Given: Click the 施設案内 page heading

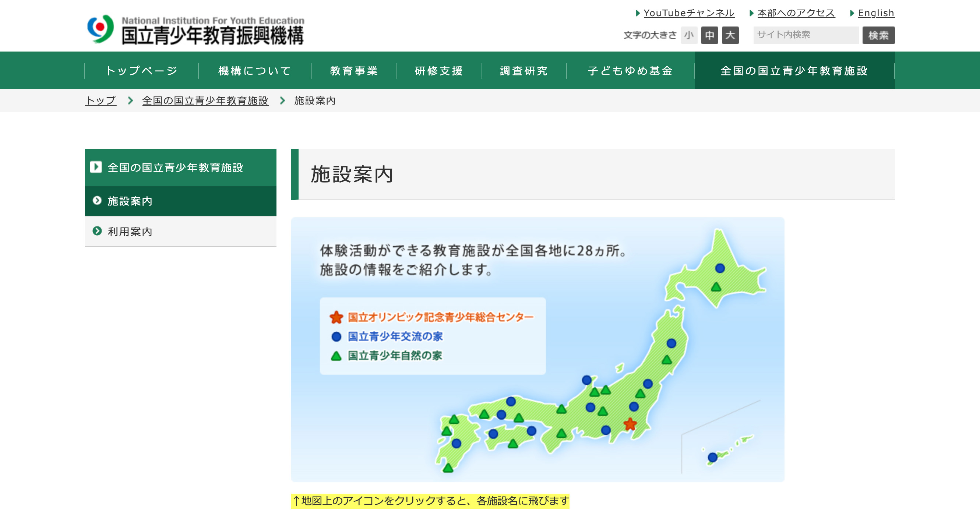Looking at the screenshot, I should [352, 174].
